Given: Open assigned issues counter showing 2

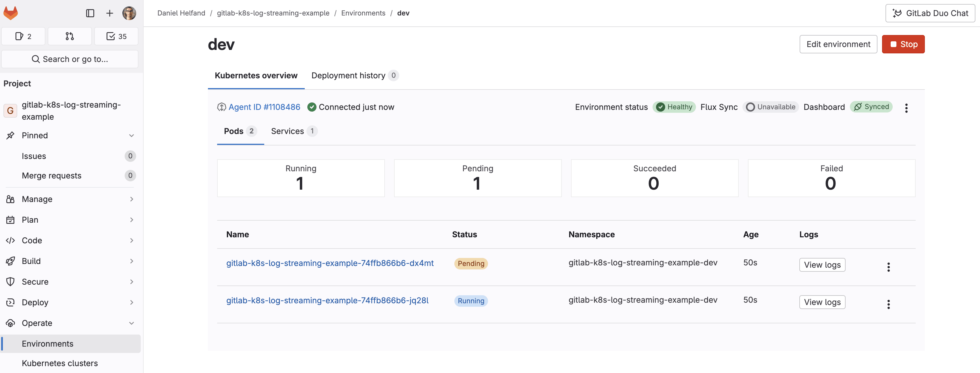Looking at the screenshot, I should (24, 36).
